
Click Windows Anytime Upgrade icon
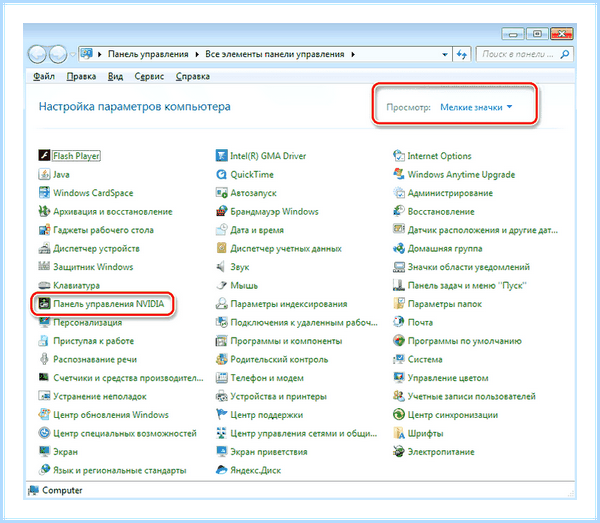399,174
